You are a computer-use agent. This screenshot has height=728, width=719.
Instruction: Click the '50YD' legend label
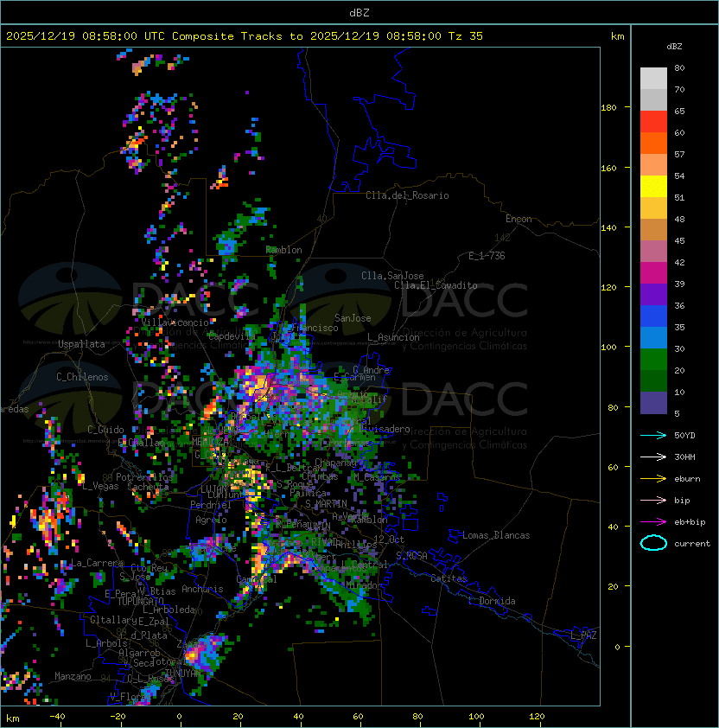(x=684, y=435)
